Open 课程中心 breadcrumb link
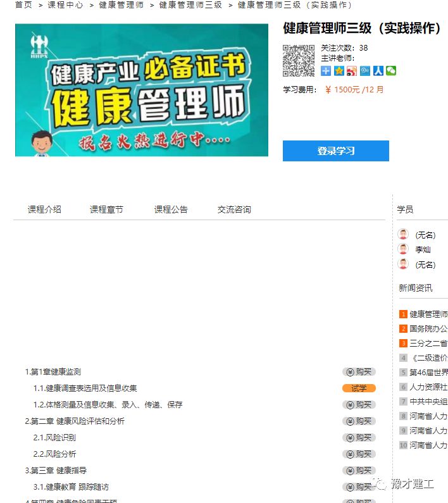 [65, 5]
